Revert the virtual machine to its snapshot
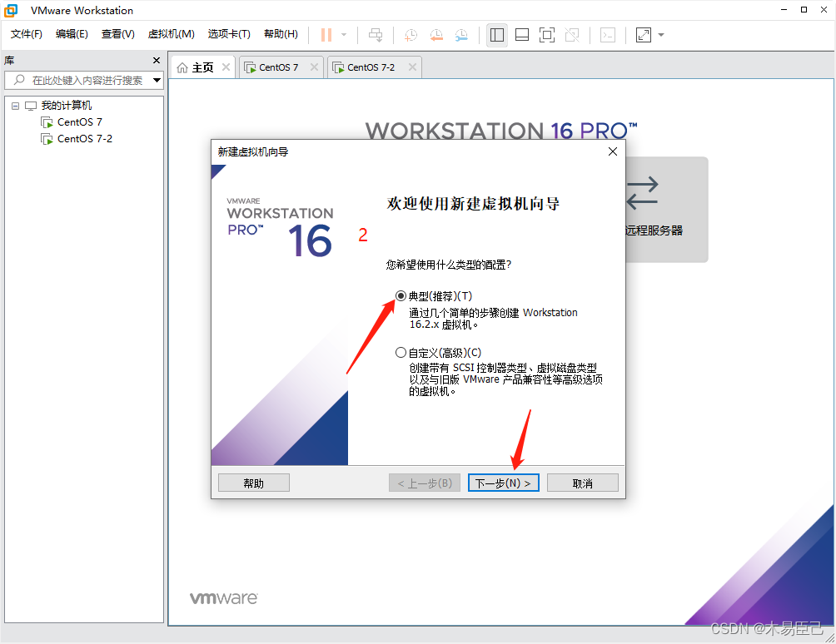This screenshot has height=644, width=836. pos(436,35)
